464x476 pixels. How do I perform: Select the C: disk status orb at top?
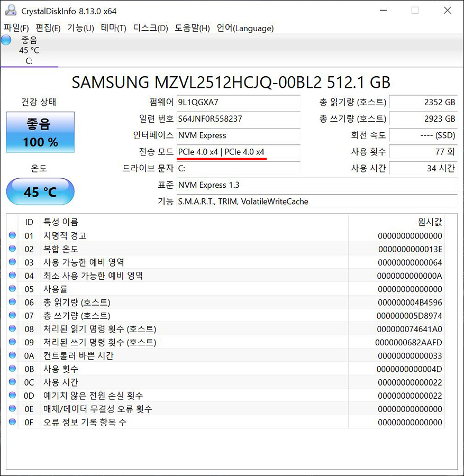pyautogui.click(x=6, y=40)
